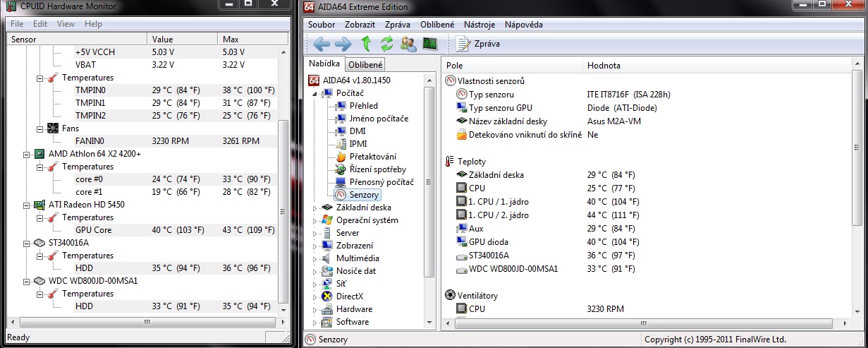Open the Soubor menu
The image size is (868, 348).
(x=322, y=24)
